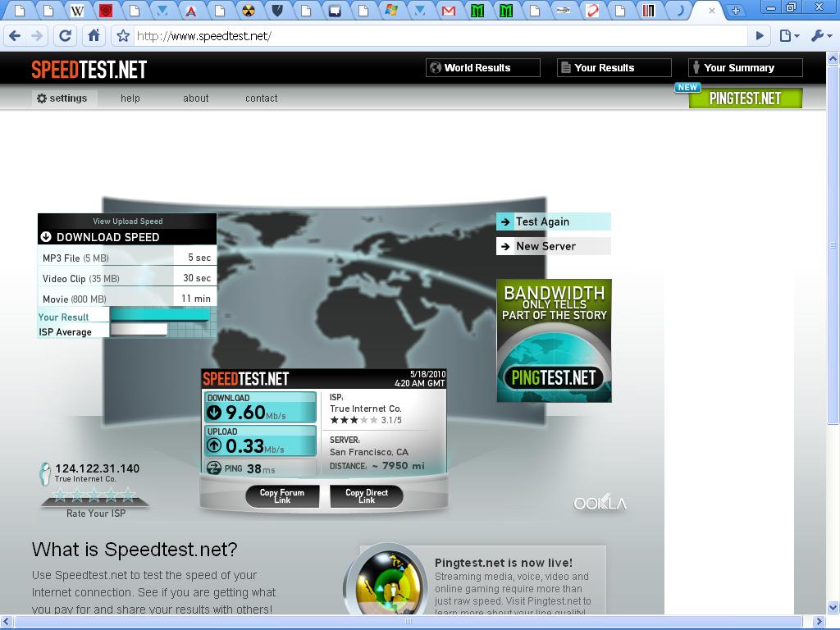
Task: Switch to the crescent moon tab
Action: 680,11
